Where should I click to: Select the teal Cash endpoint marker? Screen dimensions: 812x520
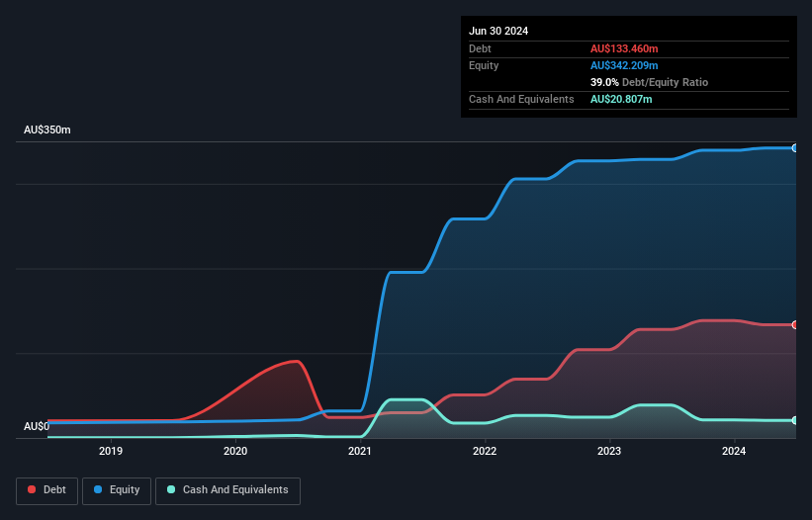[x=795, y=421]
